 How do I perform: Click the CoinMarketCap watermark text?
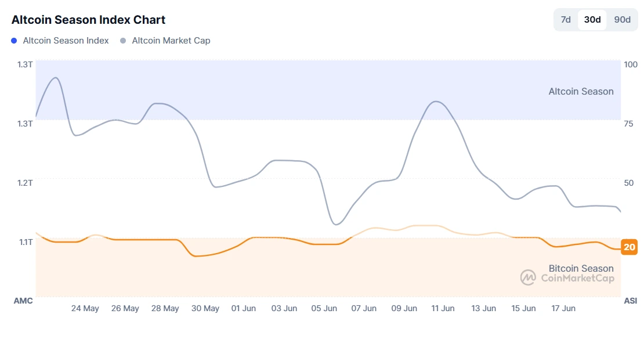tap(577, 278)
